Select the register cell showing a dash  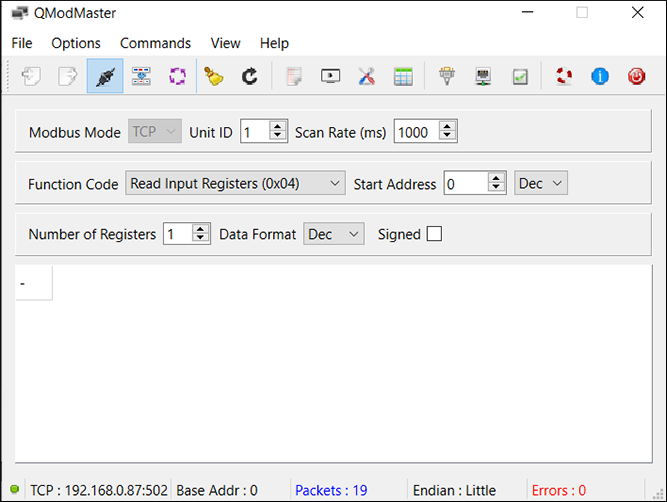(34, 283)
